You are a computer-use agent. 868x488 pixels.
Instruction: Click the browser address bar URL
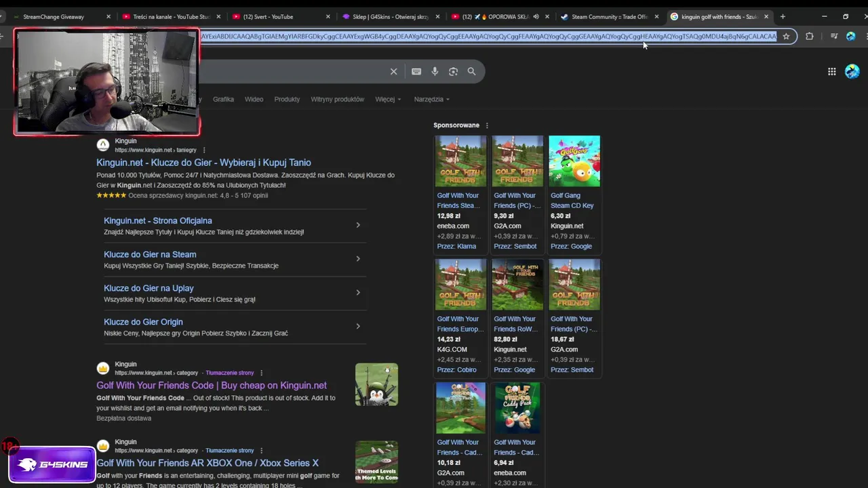tap(488, 37)
